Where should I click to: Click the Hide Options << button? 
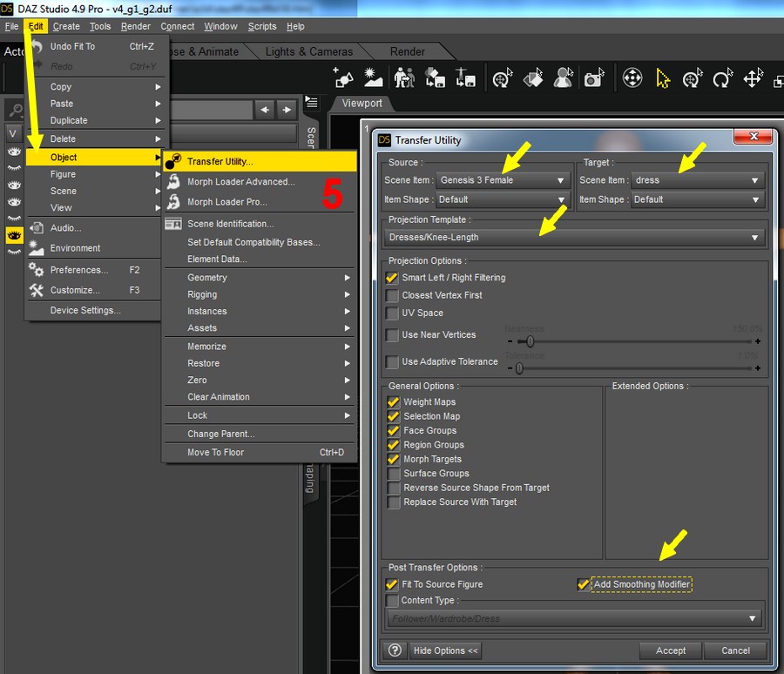[x=445, y=650]
